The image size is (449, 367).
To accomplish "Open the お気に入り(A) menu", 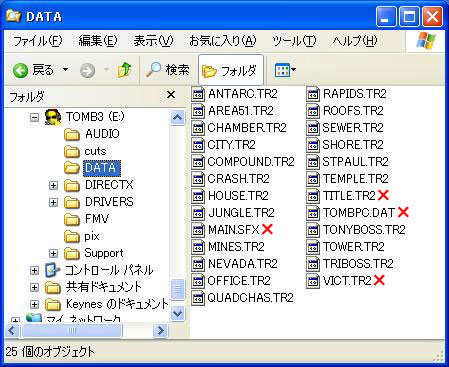I will (x=223, y=41).
